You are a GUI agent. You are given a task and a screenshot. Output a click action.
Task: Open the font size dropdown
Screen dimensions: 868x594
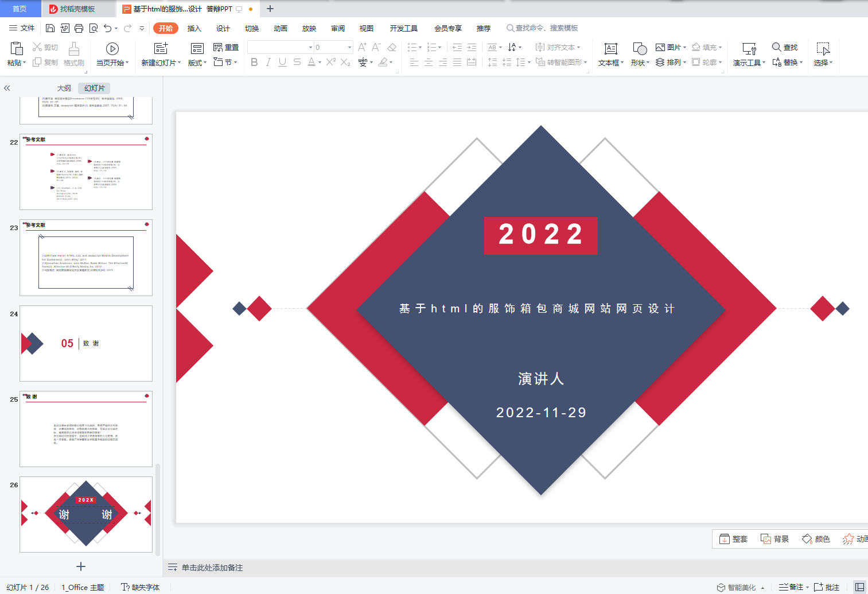349,47
